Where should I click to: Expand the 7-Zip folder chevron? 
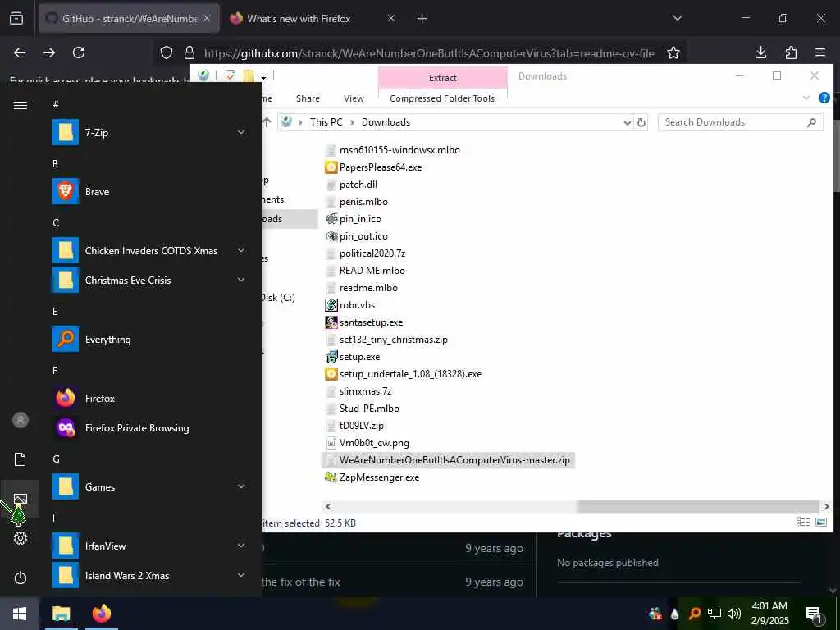click(241, 132)
